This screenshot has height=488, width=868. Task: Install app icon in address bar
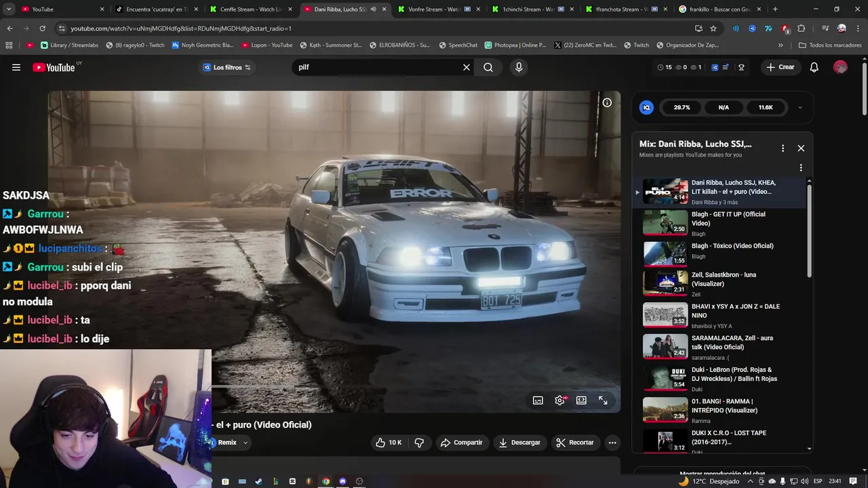pyautogui.click(x=698, y=28)
